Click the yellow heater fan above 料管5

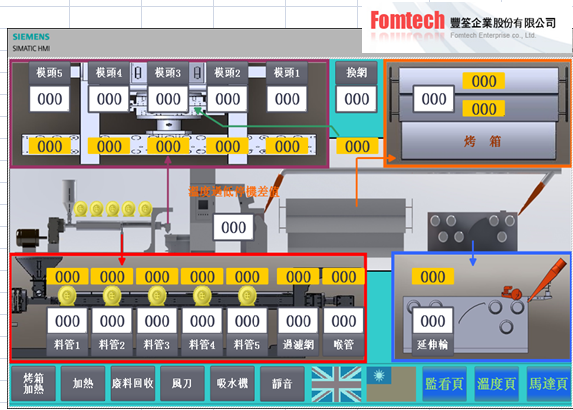click(247, 295)
